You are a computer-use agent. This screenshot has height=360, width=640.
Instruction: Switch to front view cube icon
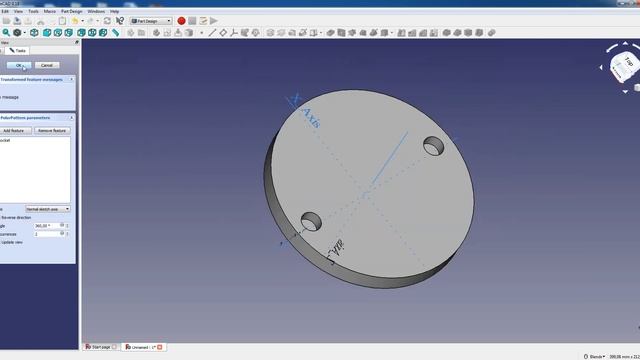pos(47,32)
